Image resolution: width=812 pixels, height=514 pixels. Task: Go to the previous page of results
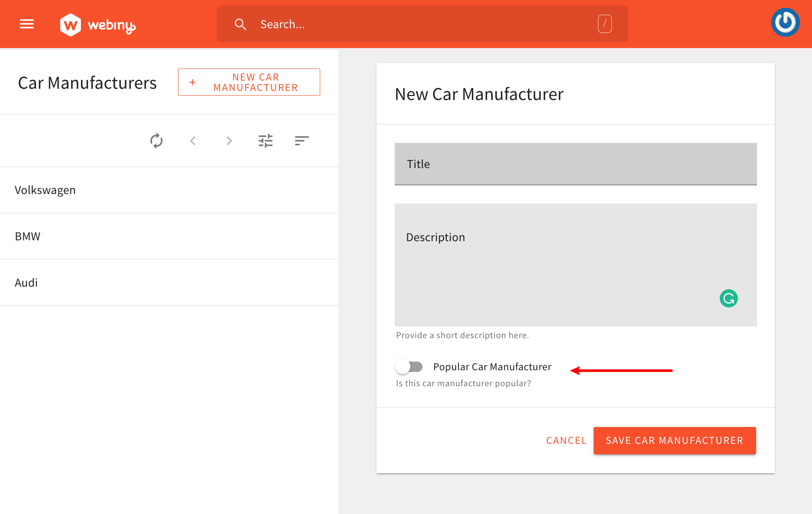click(193, 141)
